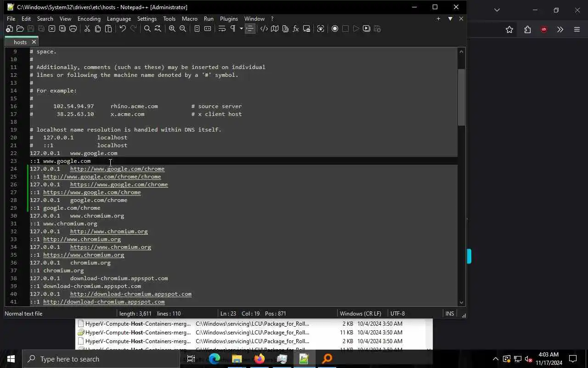Viewport: 588px width, 368px height.
Task: Toggle Show All Characters pilcrow button
Action: coord(232,29)
